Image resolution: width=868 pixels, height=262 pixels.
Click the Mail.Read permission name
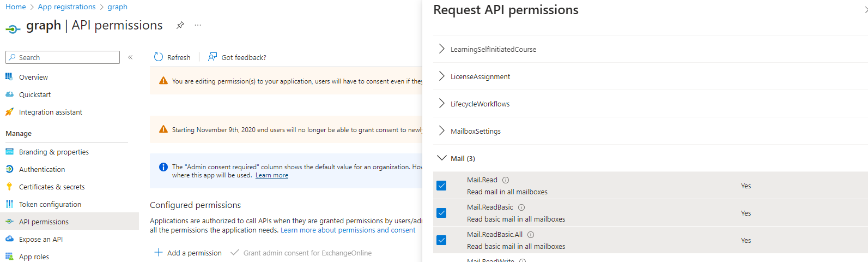click(x=482, y=180)
